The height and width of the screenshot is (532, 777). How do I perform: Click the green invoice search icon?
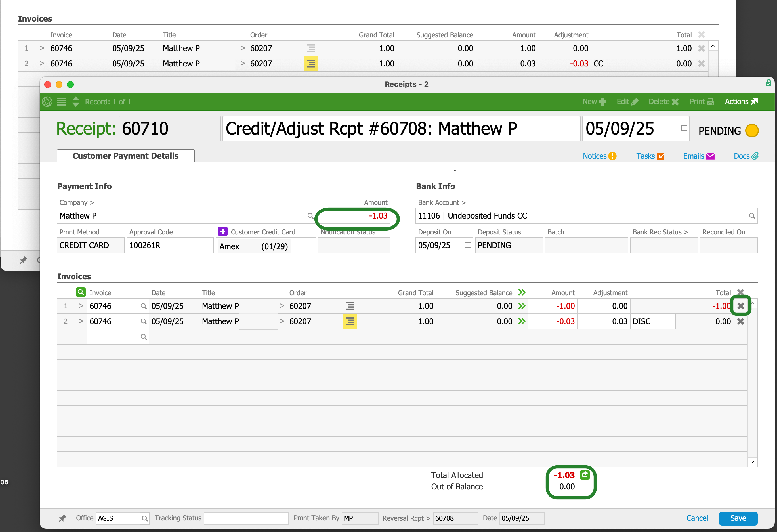81,292
